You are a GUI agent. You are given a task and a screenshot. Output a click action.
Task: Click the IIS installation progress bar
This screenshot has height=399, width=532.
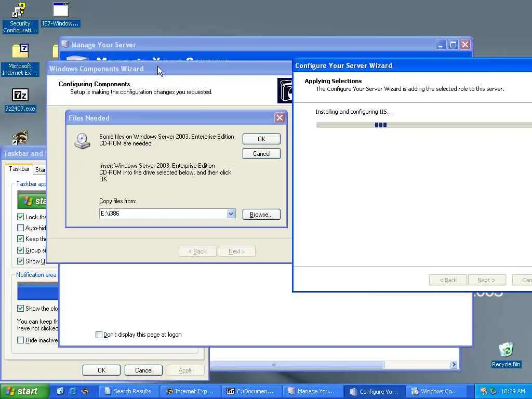pyautogui.click(x=424, y=125)
